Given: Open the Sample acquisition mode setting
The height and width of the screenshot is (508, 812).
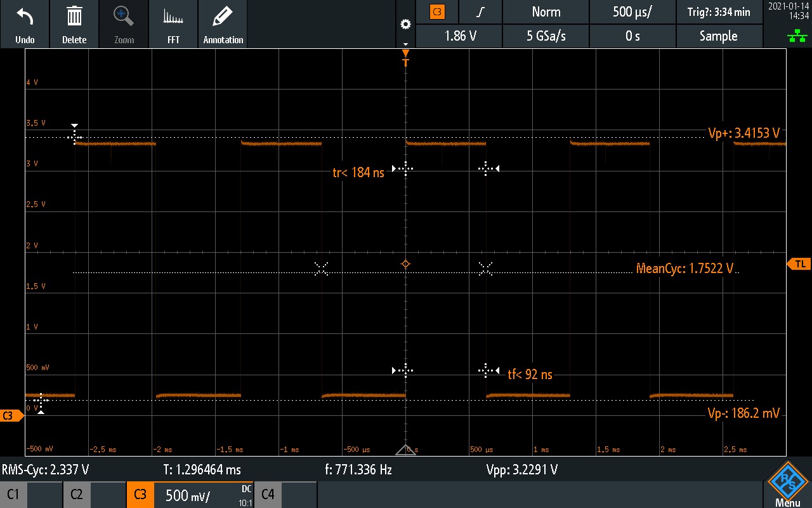Looking at the screenshot, I should click(718, 36).
